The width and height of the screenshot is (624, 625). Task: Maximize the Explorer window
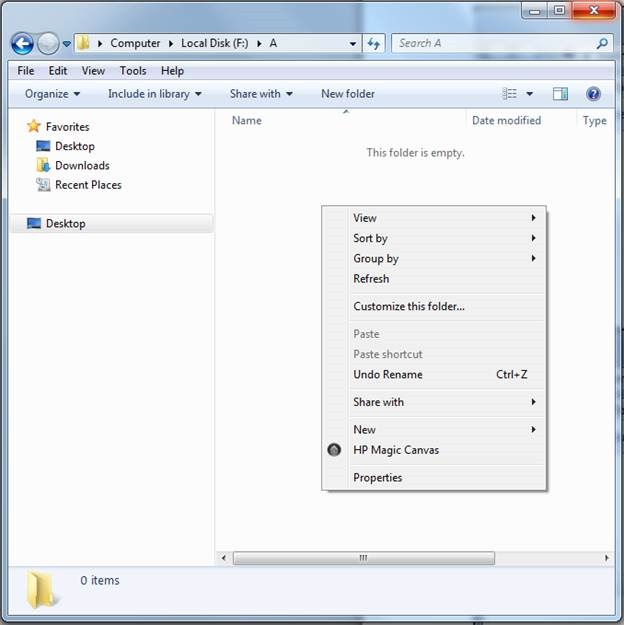pyautogui.click(x=560, y=10)
